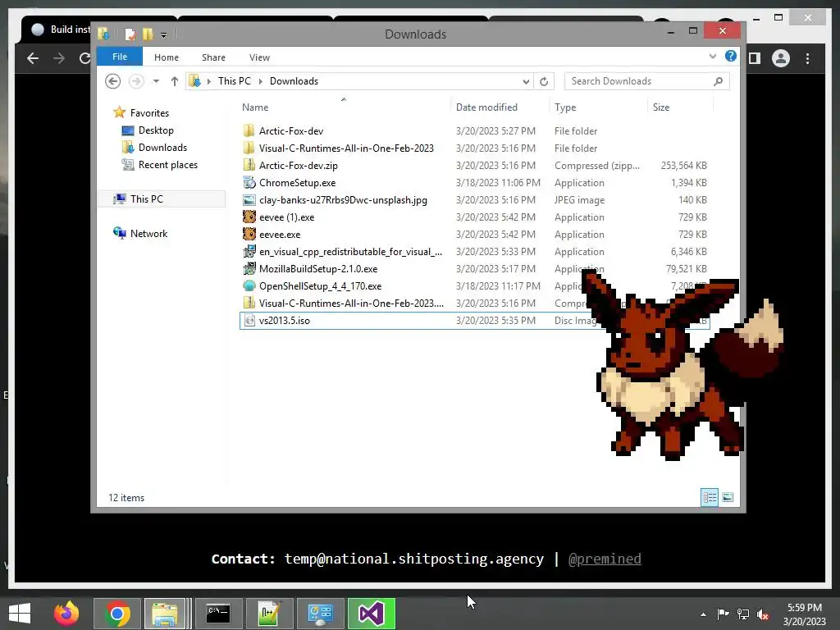Open the Firefox icon in the taskbar

click(66, 614)
